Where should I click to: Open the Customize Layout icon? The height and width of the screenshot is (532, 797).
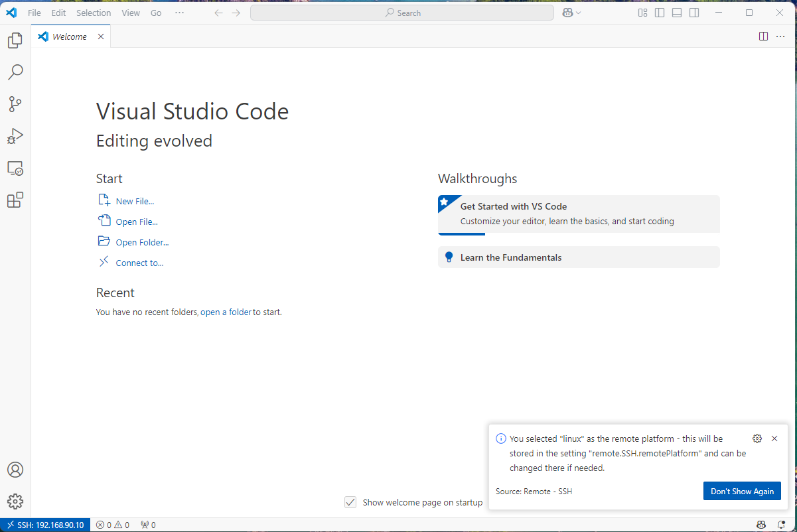(642, 13)
